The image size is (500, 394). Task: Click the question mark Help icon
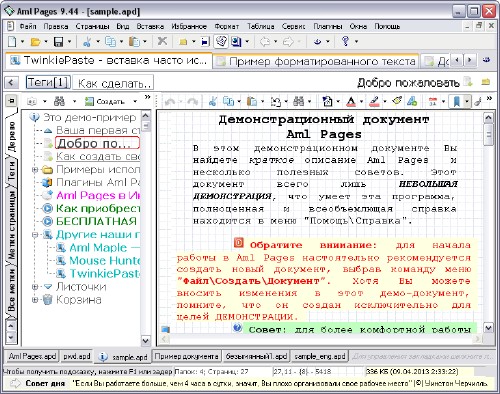point(345,41)
